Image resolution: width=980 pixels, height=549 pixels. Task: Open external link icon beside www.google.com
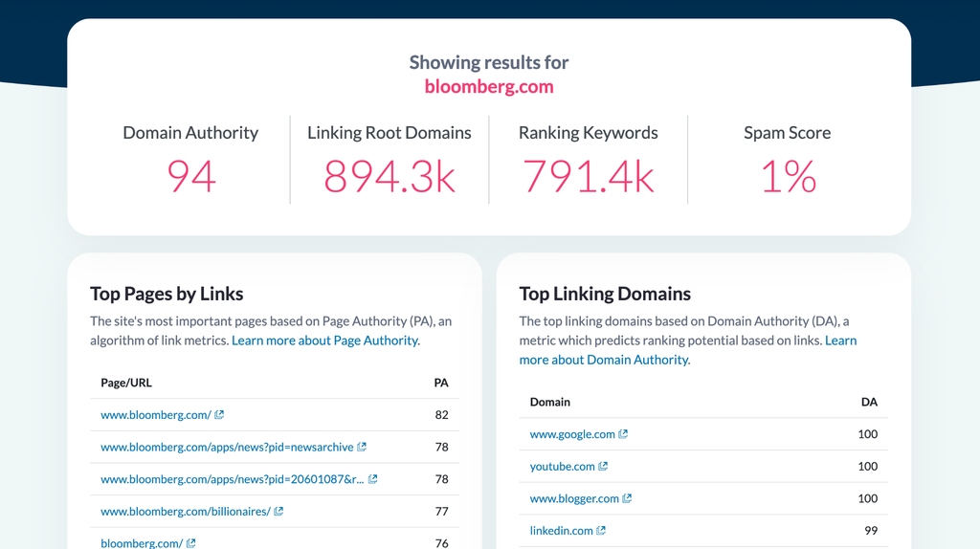623,434
